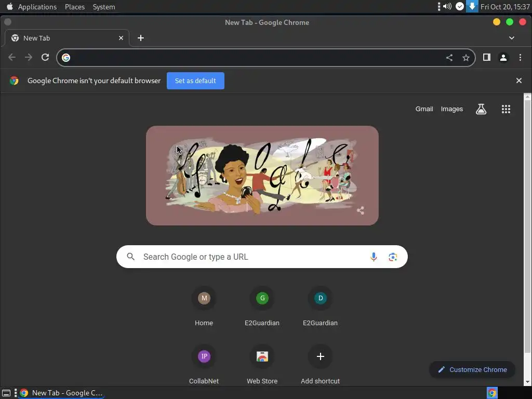Click the Set as default button
Screen dimensions: 532x399
(x=195, y=81)
